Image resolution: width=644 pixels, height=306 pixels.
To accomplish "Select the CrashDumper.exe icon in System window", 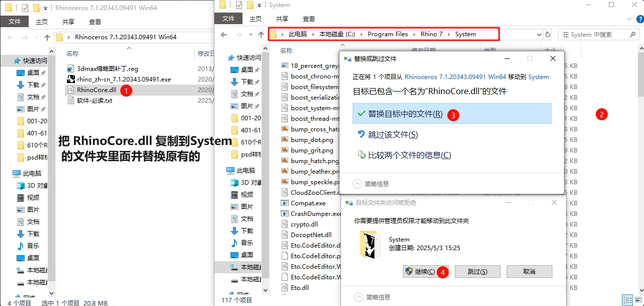I will point(285,214).
